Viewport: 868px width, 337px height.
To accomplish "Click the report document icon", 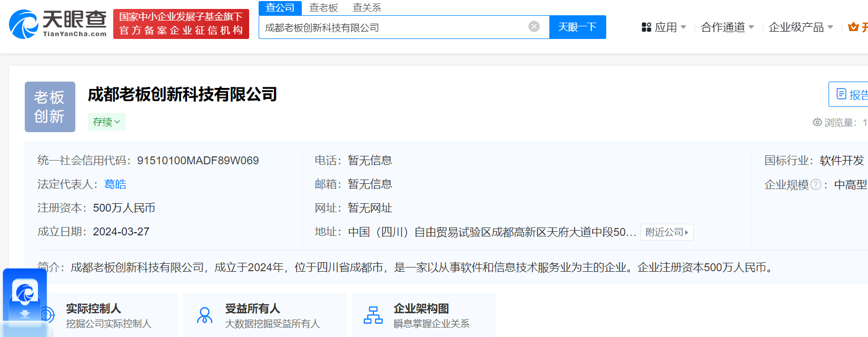I will [x=842, y=94].
